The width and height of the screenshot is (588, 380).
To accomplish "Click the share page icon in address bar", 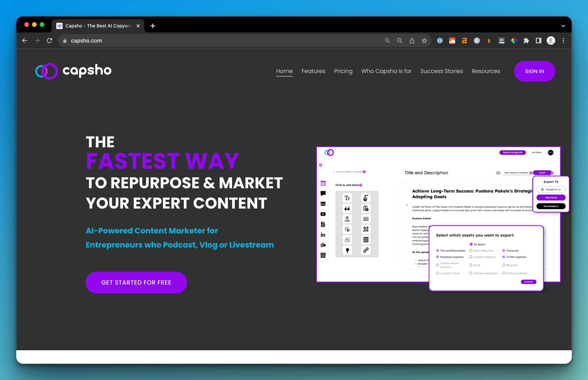I will [412, 41].
